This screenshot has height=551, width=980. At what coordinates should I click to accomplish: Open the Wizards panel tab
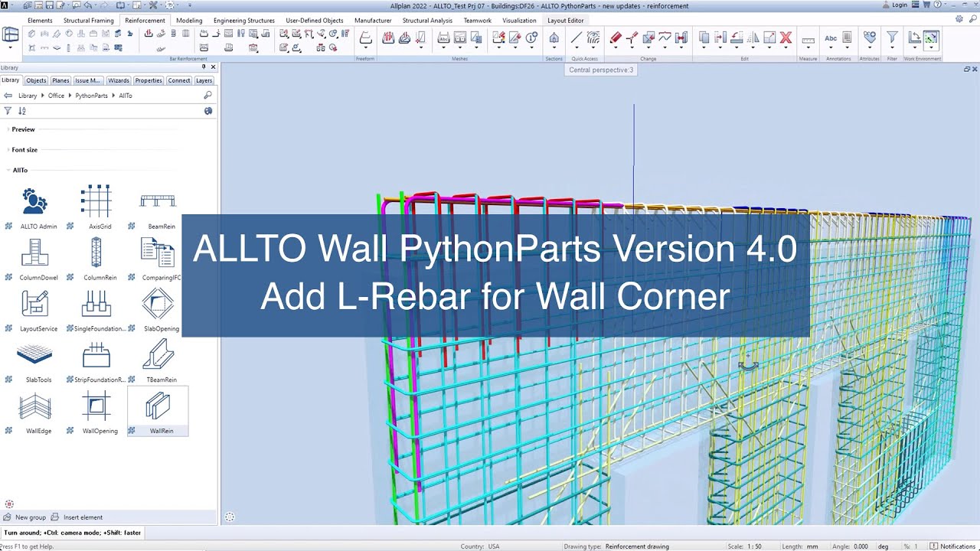(x=118, y=80)
